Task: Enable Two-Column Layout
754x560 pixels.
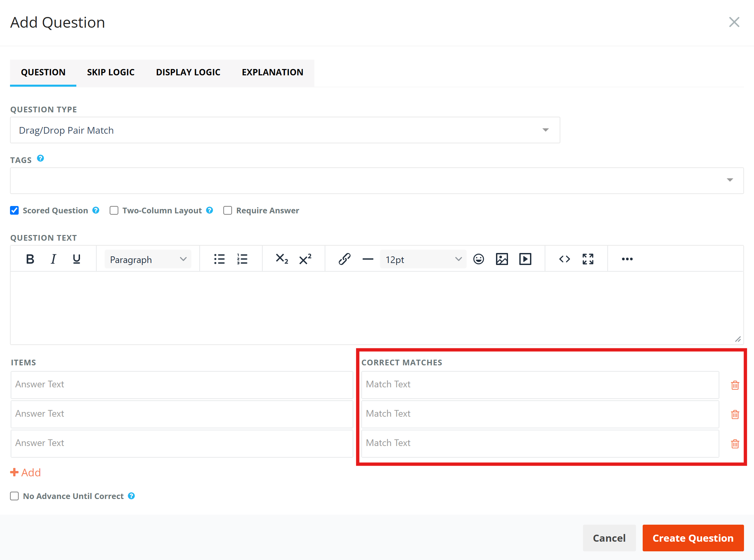Action: pyautogui.click(x=114, y=211)
